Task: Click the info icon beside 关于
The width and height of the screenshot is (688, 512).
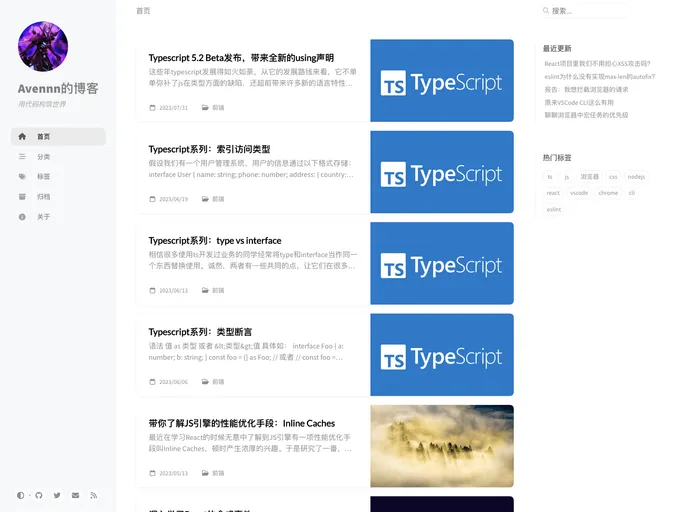Action: click(22, 217)
